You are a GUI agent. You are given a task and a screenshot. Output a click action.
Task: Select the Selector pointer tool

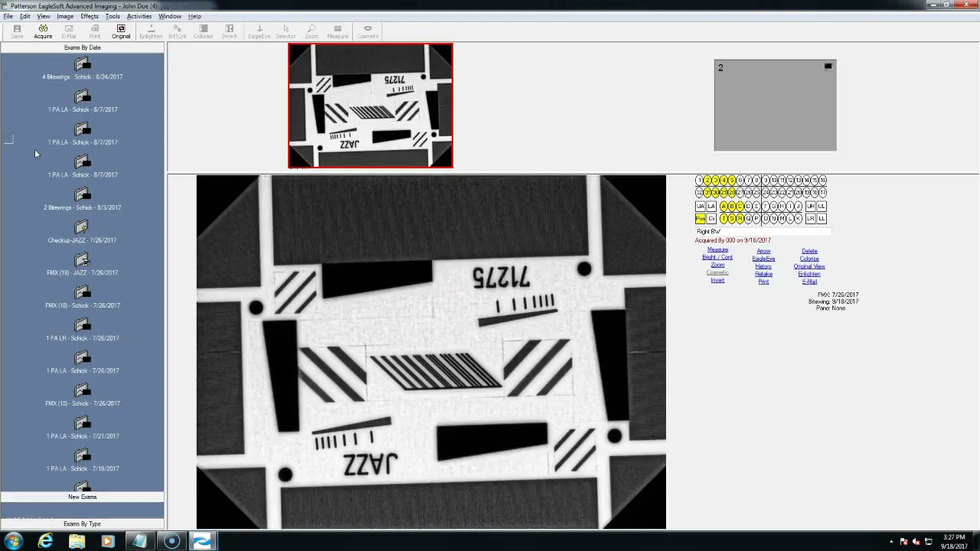(x=286, y=31)
